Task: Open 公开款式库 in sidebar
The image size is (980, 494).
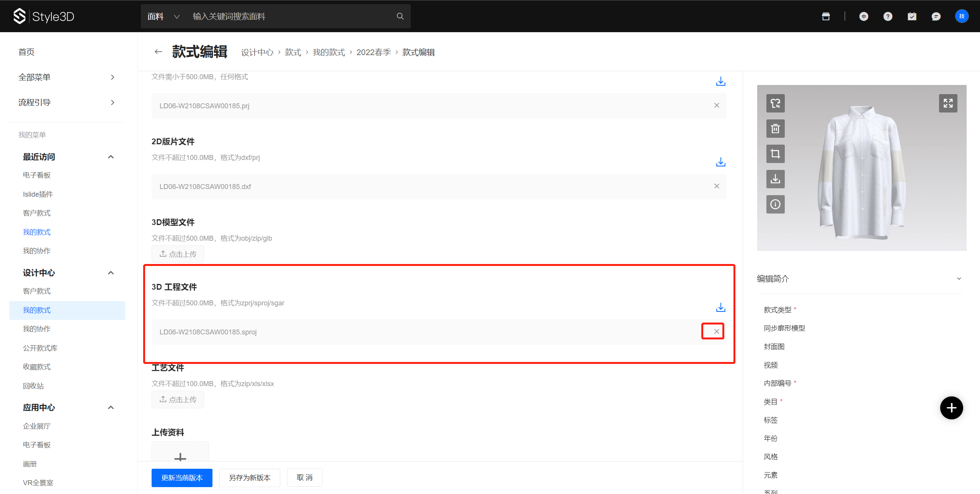Action: (x=40, y=348)
